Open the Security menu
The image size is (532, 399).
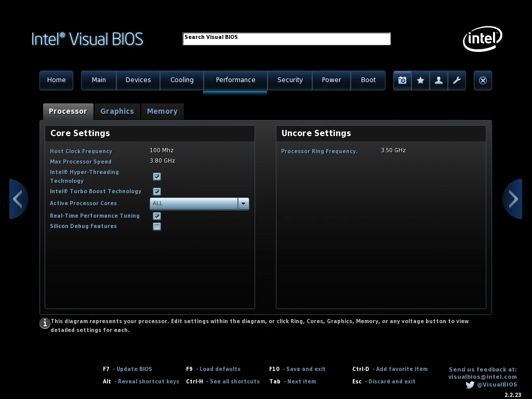[x=290, y=80]
